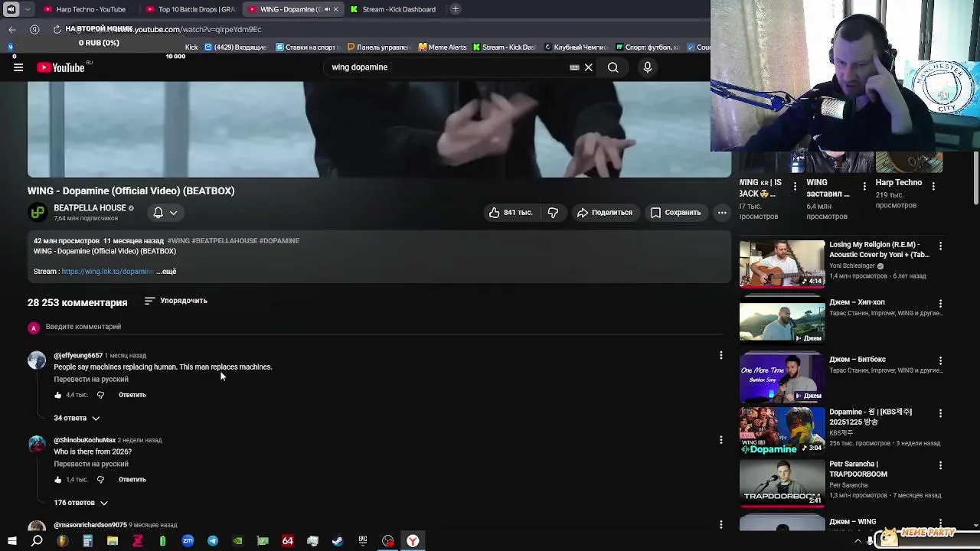Translate @jeffyeung6657 comment via Перевести на русский
Viewport: 980px width, 551px height.
91,380
